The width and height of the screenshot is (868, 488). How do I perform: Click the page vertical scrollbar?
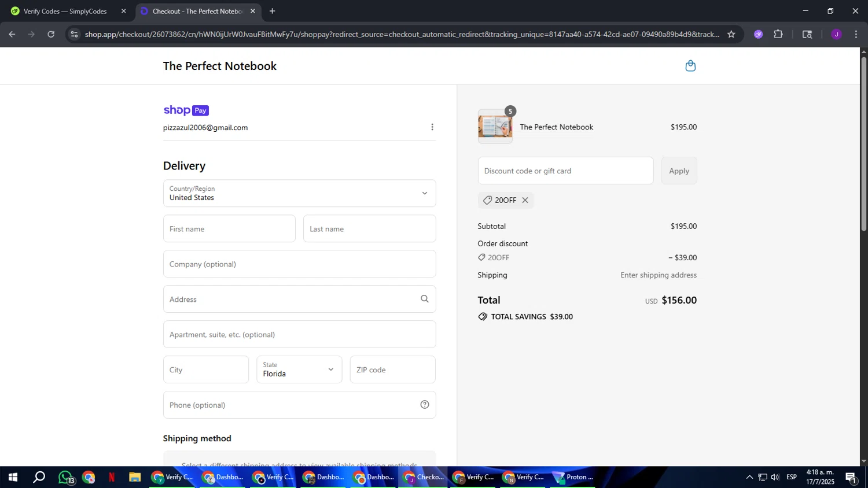pyautogui.click(x=863, y=145)
